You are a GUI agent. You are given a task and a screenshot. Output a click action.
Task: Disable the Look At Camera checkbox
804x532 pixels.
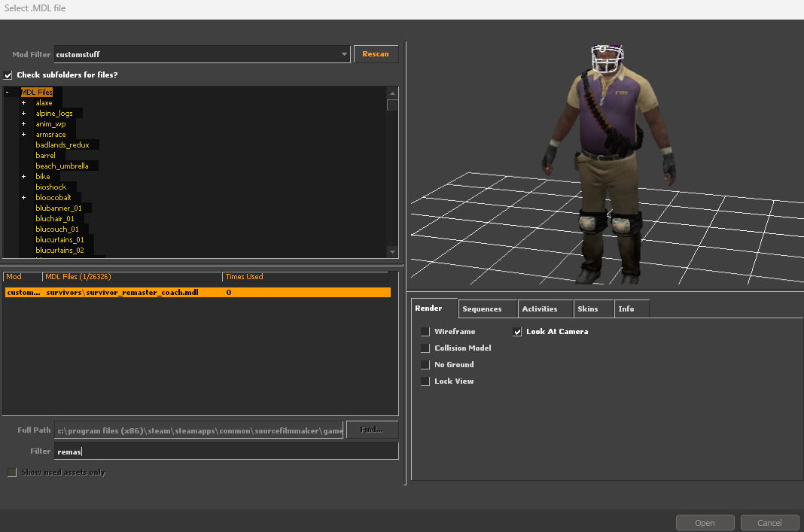click(x=517, y=332)
